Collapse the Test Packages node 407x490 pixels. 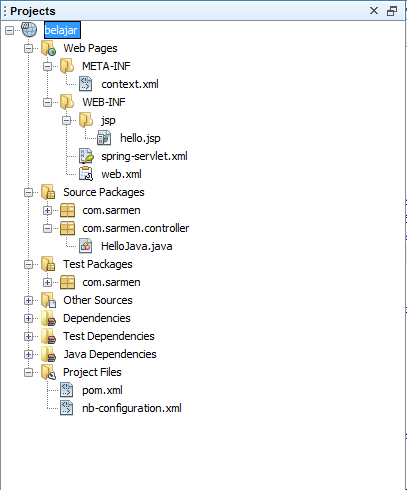click(29, 265)
